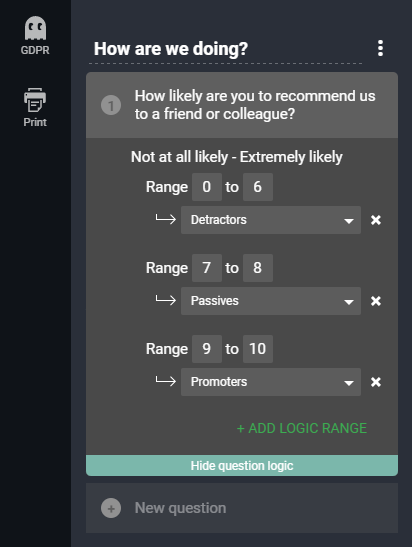Click the survey title How are we doing?
The image size is (412, 547).
coord(171,49)
